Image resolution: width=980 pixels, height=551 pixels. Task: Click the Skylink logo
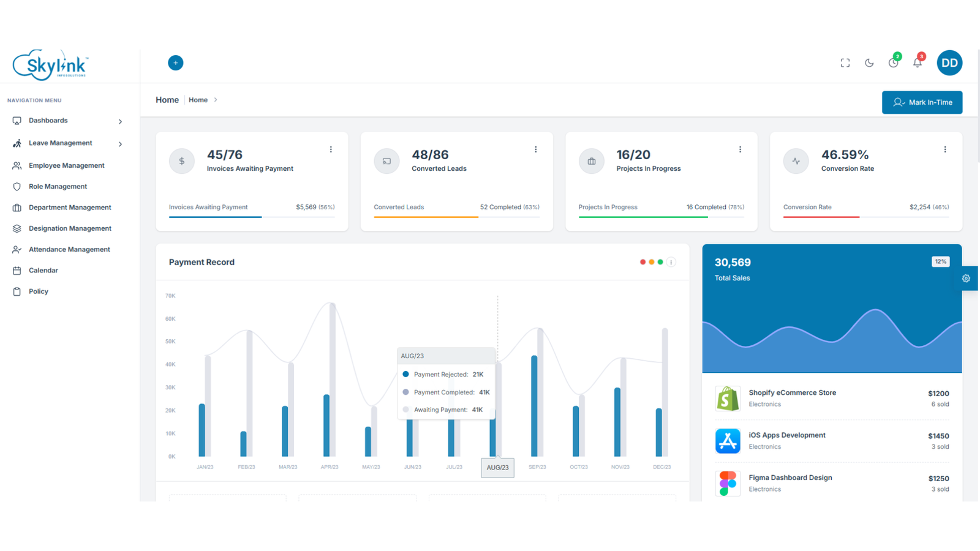(50, 64)
